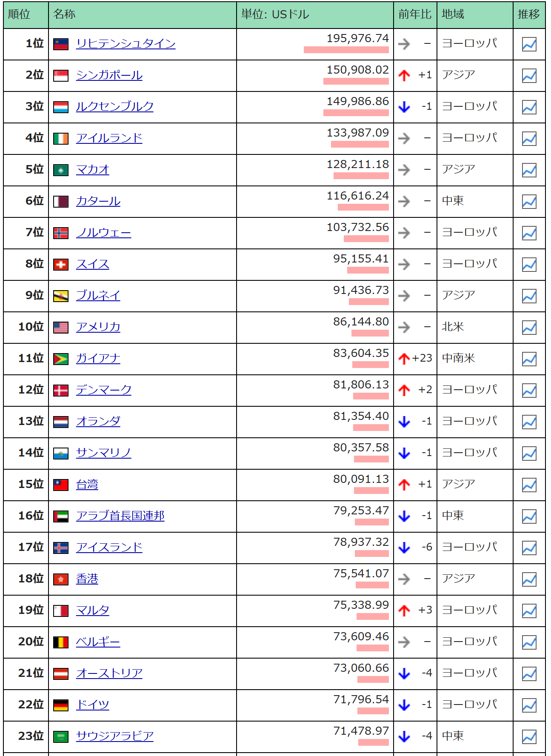Viewport: 551px width, 756px height.
Task: Click the Switzerland flag icon
Action: coord(61,265)
